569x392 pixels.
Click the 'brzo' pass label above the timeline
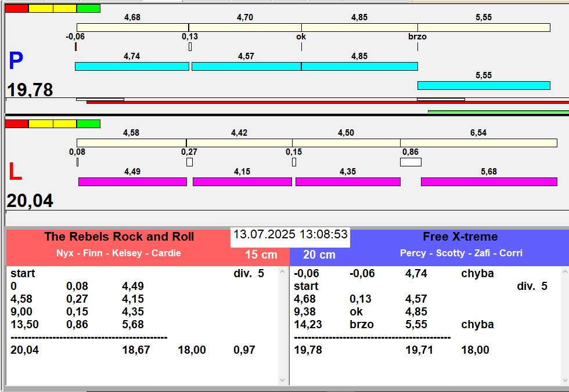pos(417,37)
